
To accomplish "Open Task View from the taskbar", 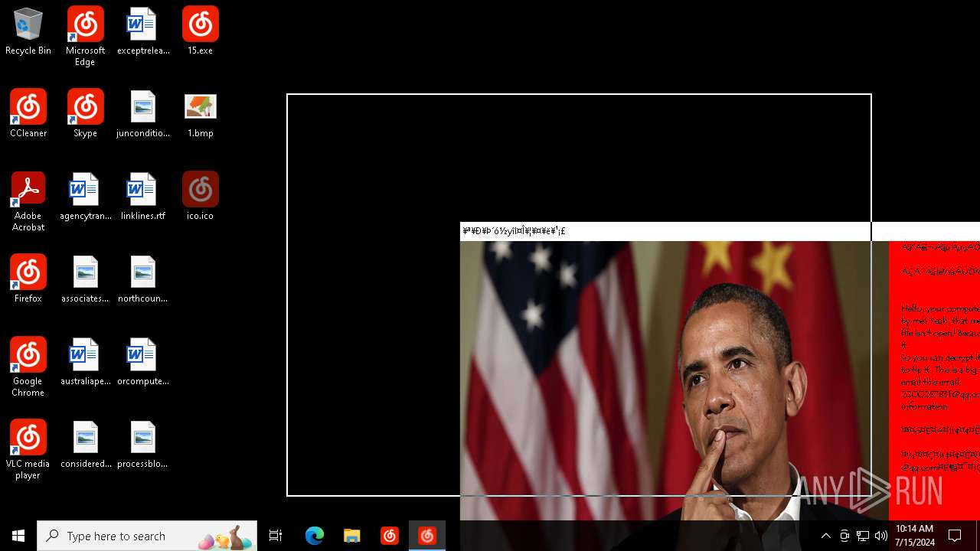I will (276, 536).
